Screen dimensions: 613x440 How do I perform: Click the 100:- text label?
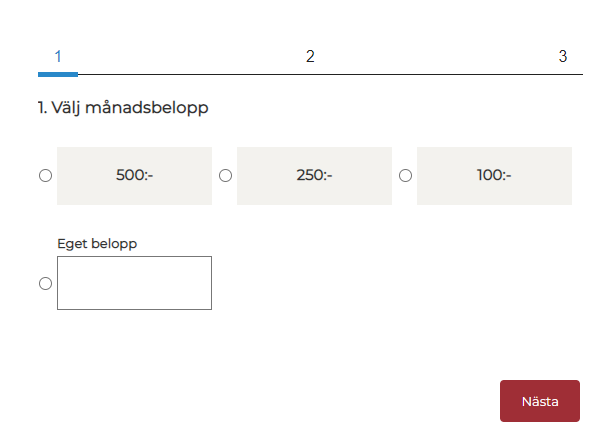point(494,176)
